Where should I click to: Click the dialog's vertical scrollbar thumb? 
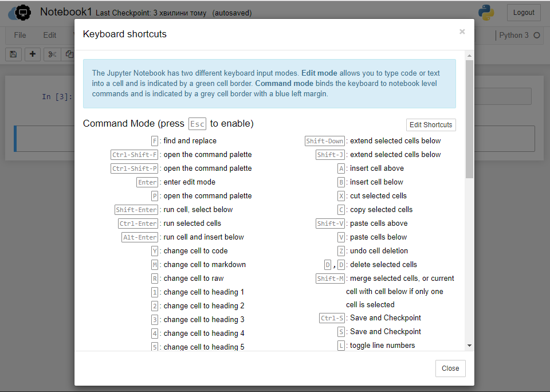point(469,119)
